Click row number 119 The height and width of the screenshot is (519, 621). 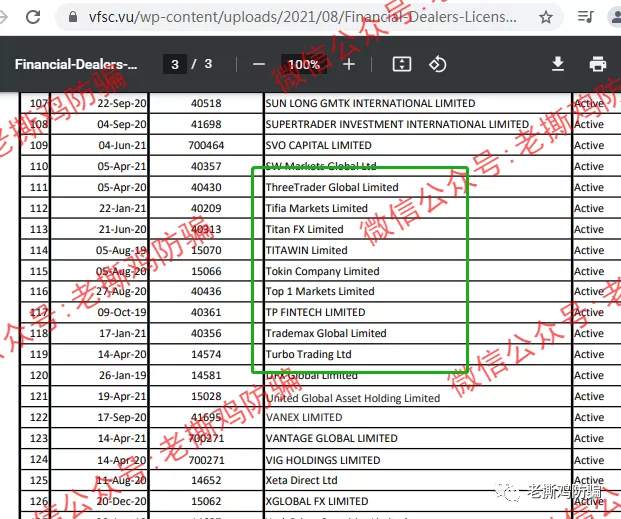[39, 355]
